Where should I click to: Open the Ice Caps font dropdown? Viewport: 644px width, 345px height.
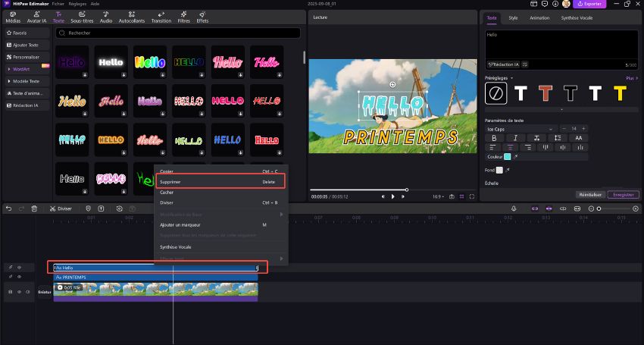tap(521, 129)
